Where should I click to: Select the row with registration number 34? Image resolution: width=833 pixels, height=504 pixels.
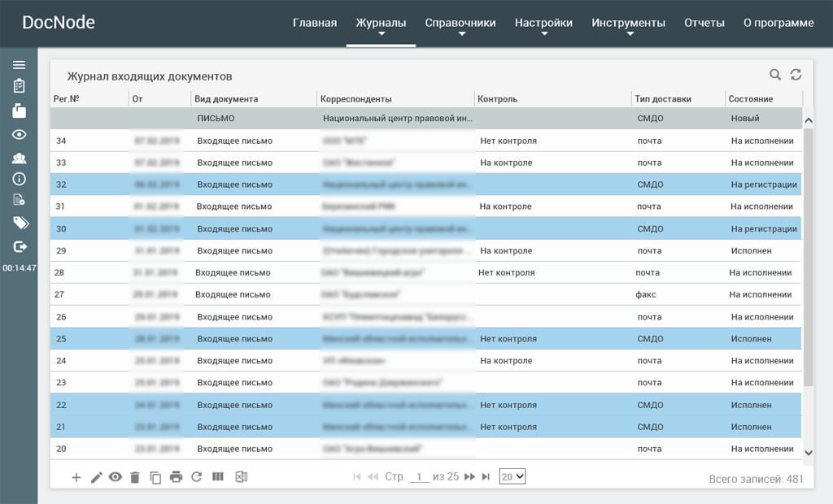click(x=426, y=141)
